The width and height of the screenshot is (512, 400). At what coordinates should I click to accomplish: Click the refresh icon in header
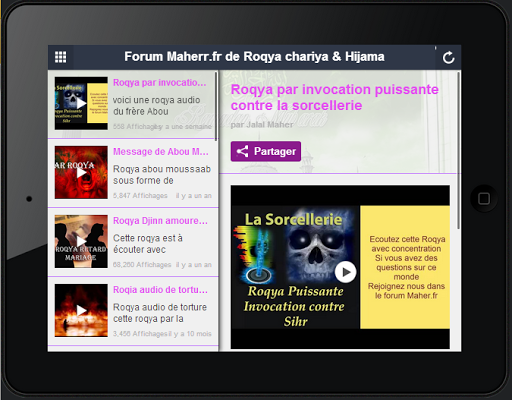(448, 57)
